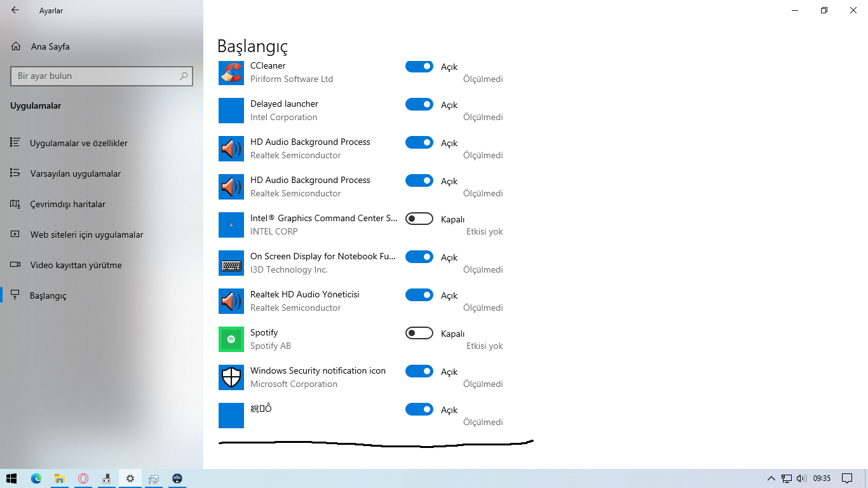Click the taskbar clock showing 09:35
The image size is (868, 488).
822,478
